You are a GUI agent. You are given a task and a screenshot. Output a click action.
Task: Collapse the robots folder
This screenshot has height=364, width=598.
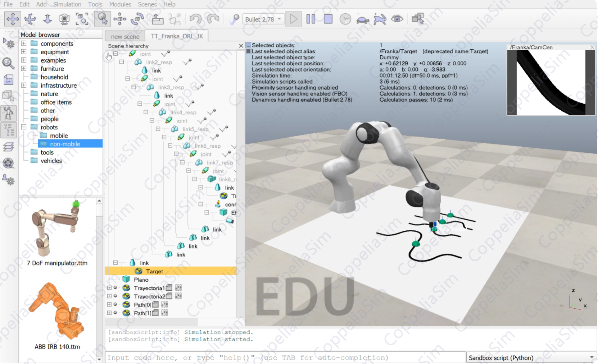24,127
